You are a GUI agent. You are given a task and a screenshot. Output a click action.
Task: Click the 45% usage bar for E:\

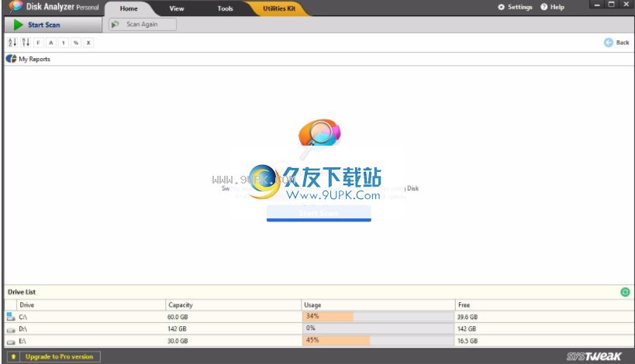click(378, 341)
